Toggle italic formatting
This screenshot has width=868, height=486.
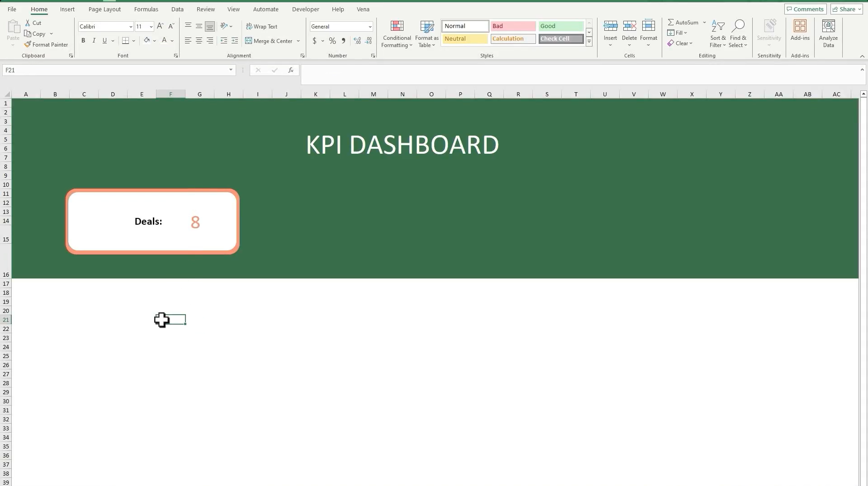point(94,41)
